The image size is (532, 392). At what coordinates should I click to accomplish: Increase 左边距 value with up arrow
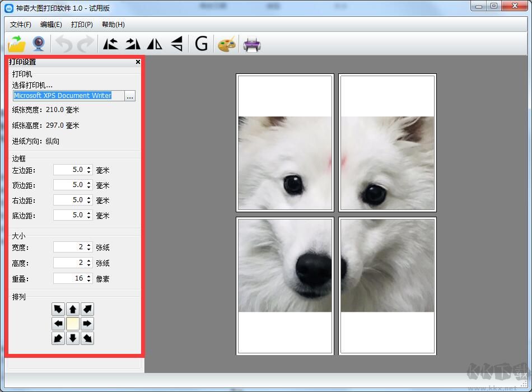(89, 167)
